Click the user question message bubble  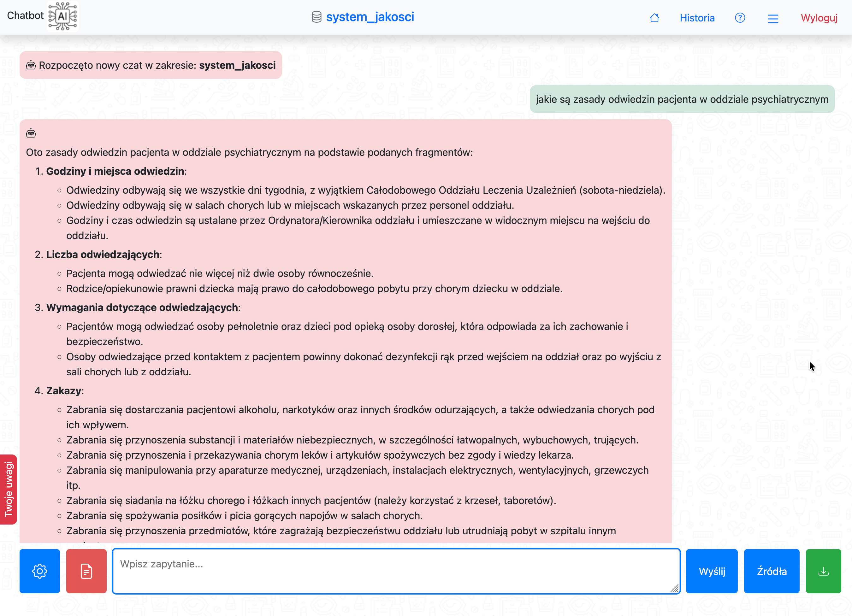(x=682, y=99)
